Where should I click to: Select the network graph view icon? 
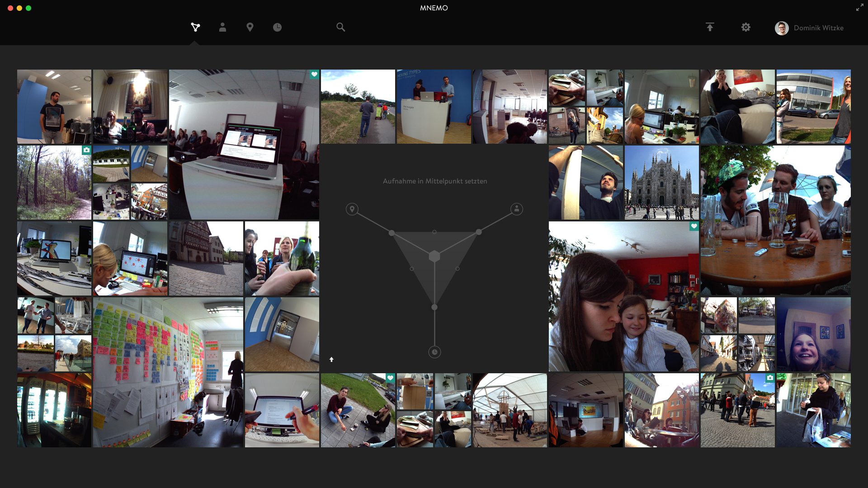pos(195,28)
